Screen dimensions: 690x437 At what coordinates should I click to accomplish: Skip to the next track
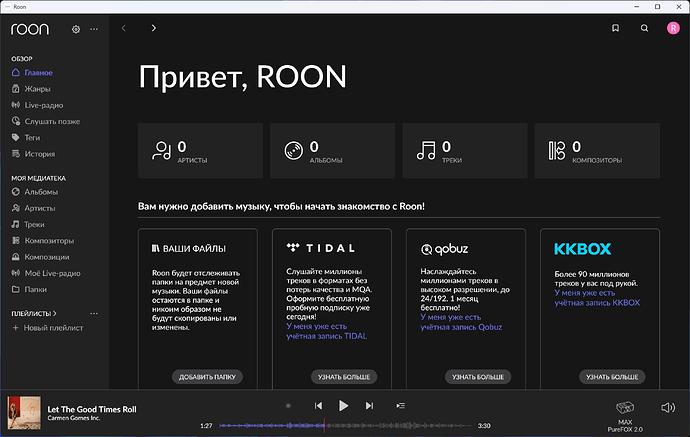tap(369, 405)
